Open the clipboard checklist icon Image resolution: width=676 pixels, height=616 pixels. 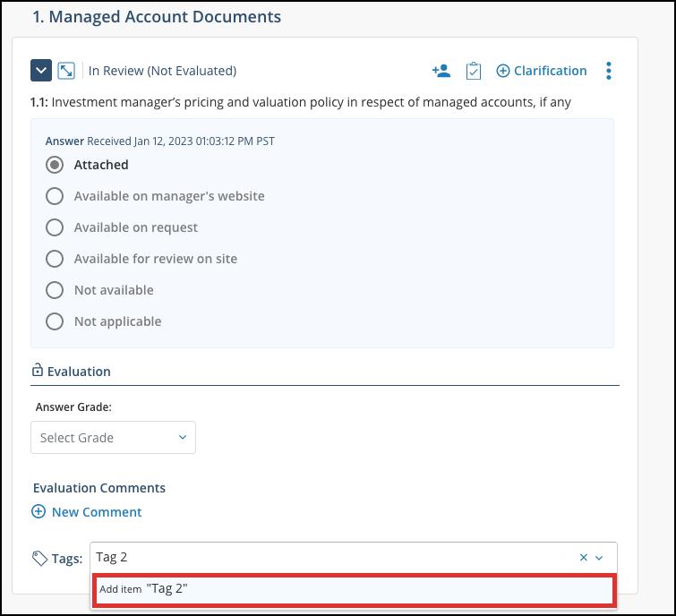pos(473,71)
